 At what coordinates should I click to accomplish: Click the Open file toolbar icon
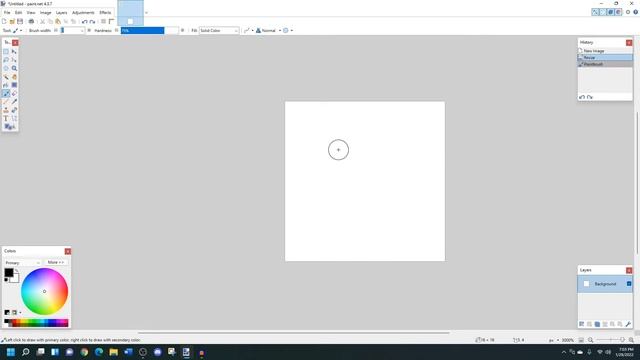pyautogui.click(x=12, y=21)
